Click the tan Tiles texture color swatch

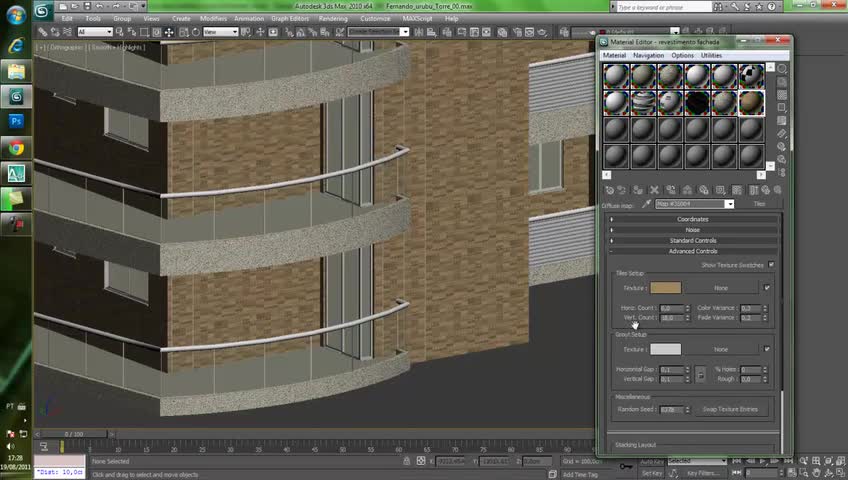tap(665, 288)
